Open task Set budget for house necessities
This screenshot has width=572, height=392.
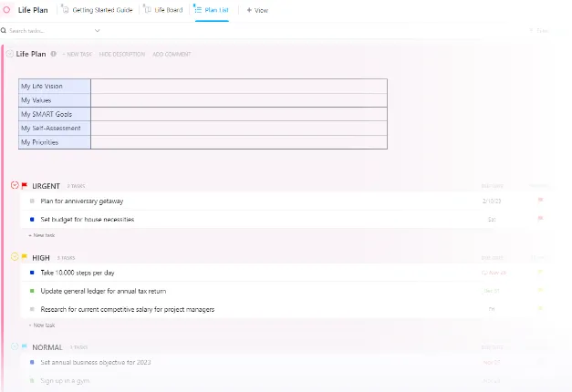tap(88, 219)
